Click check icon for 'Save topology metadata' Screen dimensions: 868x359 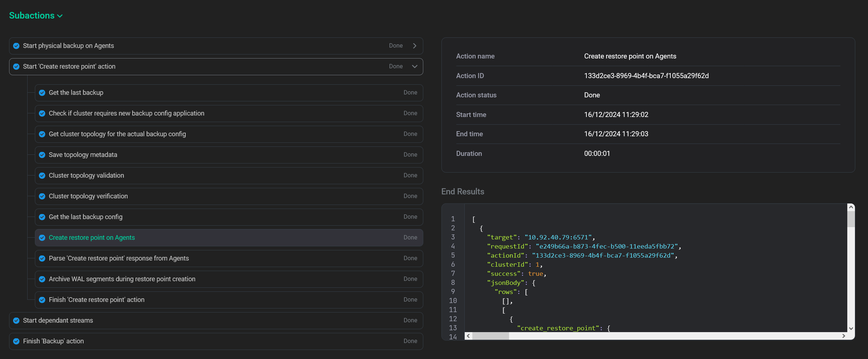coord(42,155)
